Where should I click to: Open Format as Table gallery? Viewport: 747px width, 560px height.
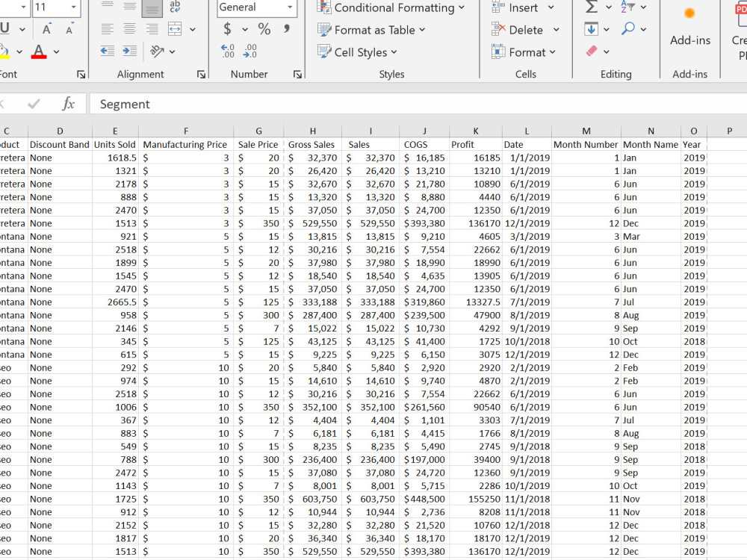(371, 30)
